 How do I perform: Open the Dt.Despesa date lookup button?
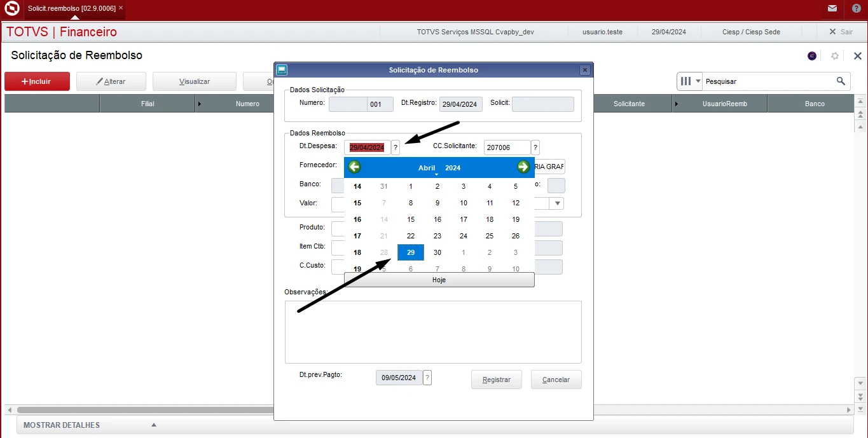(x=396, y=147)
